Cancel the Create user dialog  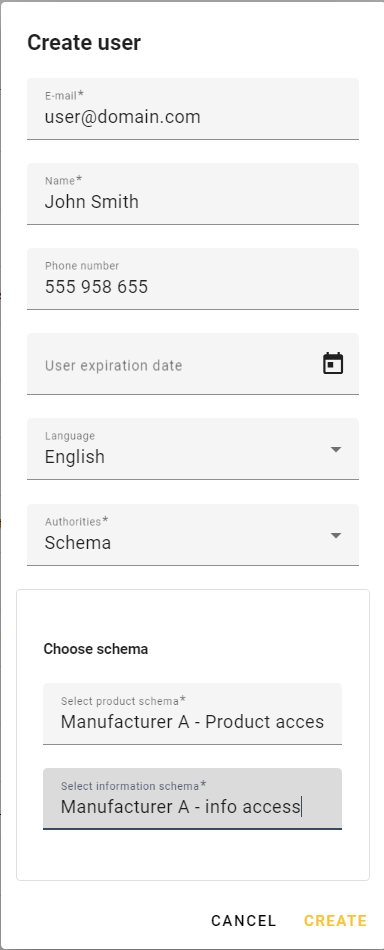(243, 921)
